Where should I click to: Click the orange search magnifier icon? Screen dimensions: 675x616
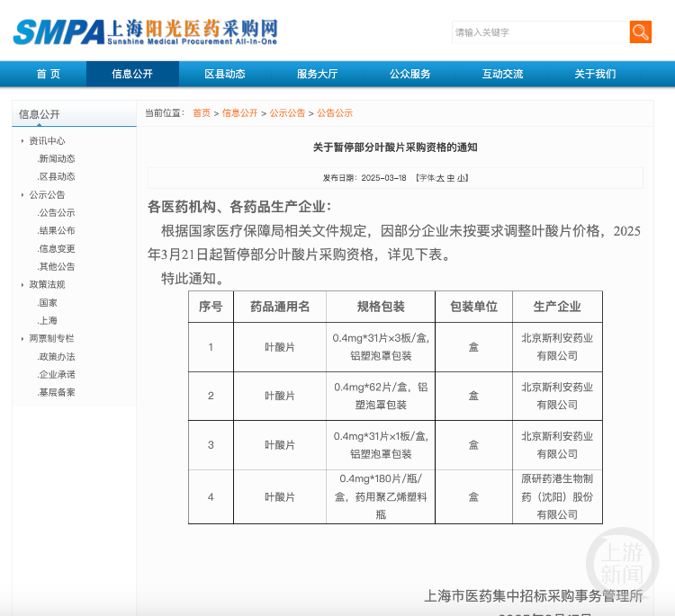click(x=640, y=32)
